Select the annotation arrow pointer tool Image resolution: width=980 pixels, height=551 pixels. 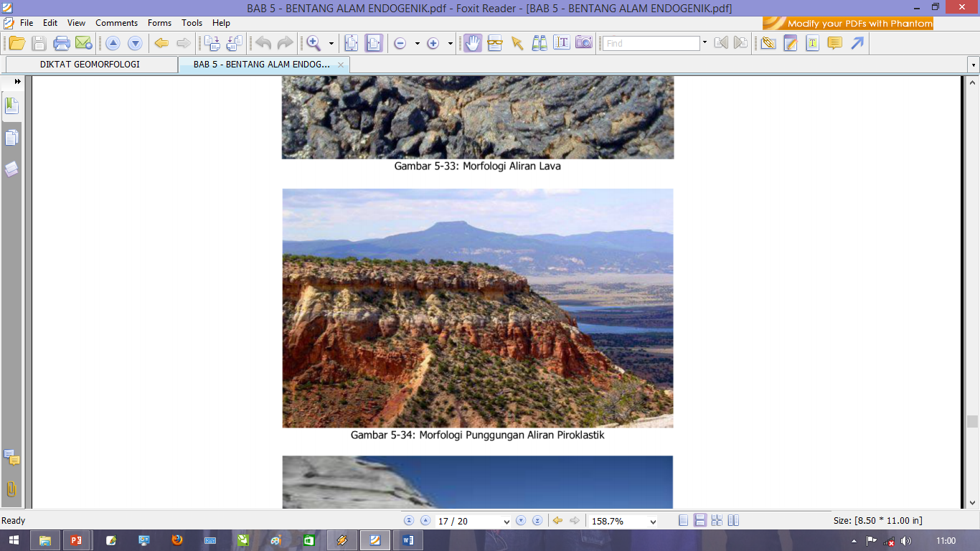point(517,43)
